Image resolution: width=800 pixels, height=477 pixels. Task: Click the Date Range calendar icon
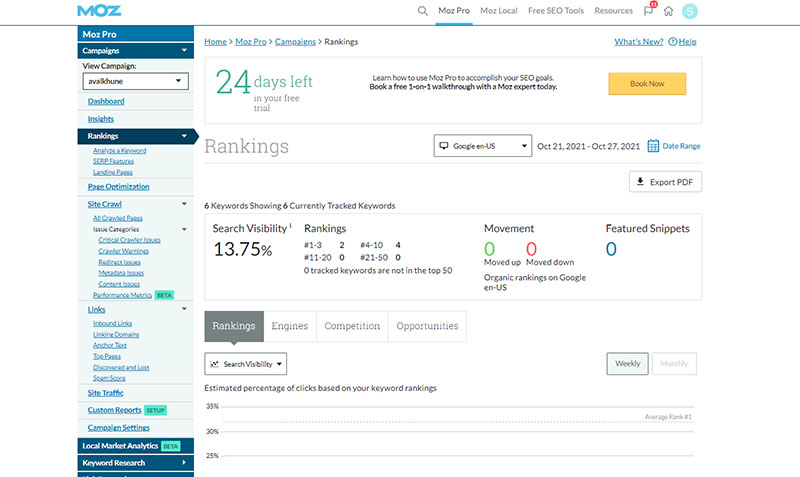click(x=653, y=146)
